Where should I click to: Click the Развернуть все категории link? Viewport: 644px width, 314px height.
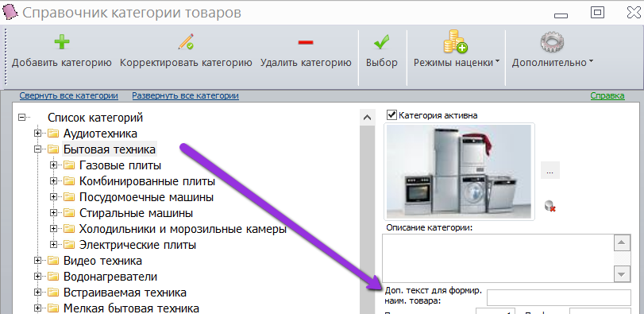point(185,95)
